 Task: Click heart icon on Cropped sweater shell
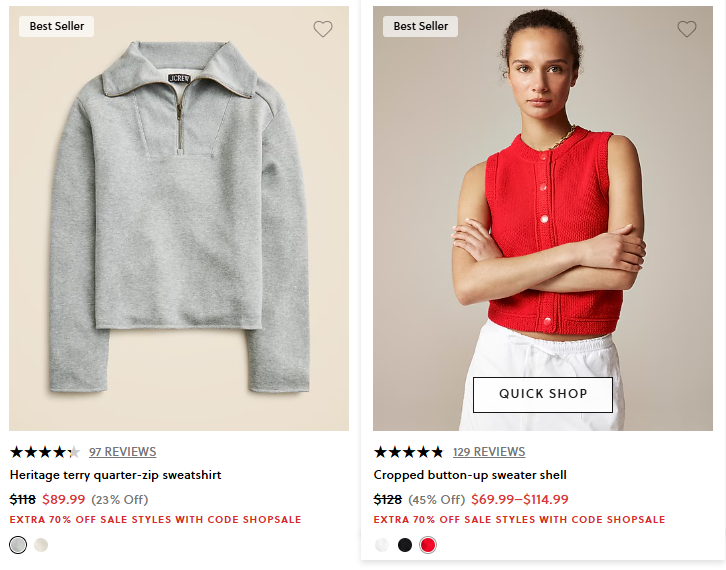(x=686, y=29)
